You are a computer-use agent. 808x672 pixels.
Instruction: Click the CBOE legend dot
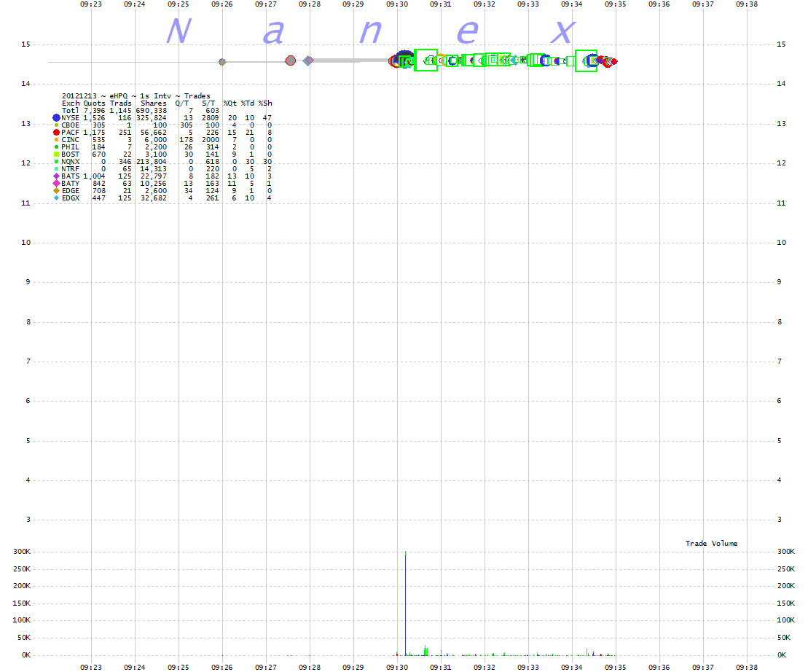point(56,125)
